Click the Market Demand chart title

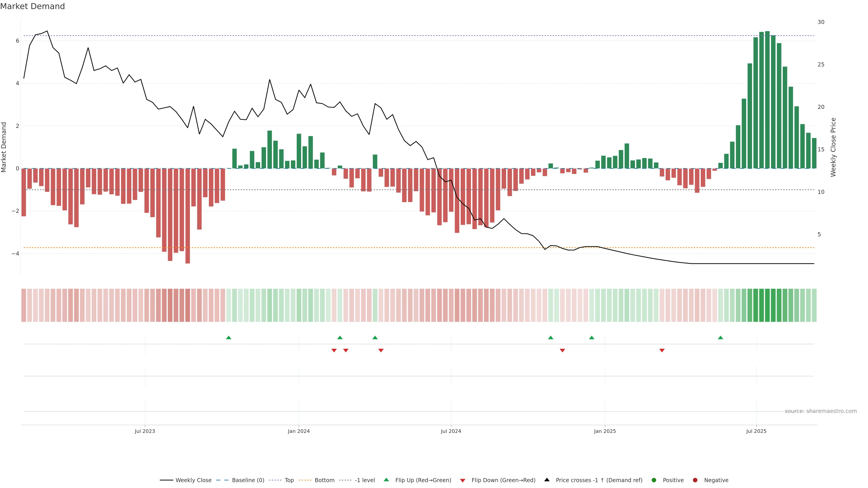[32, 6]
